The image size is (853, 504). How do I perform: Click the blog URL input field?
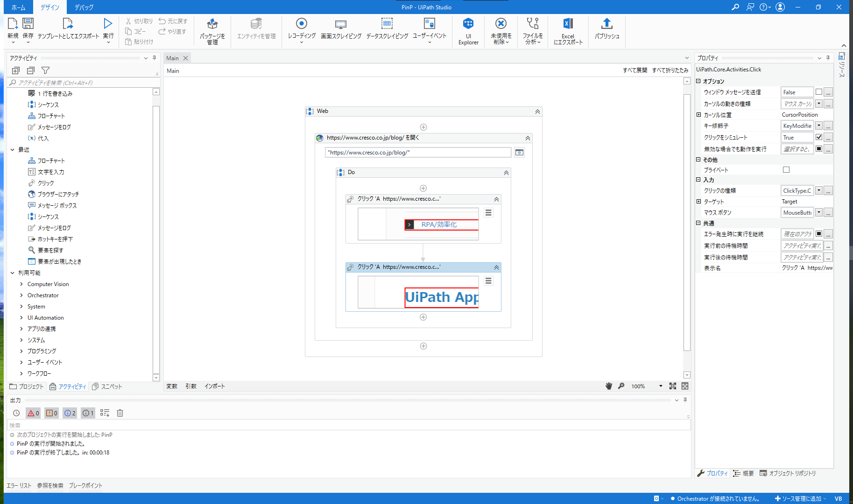click(418, 153)
